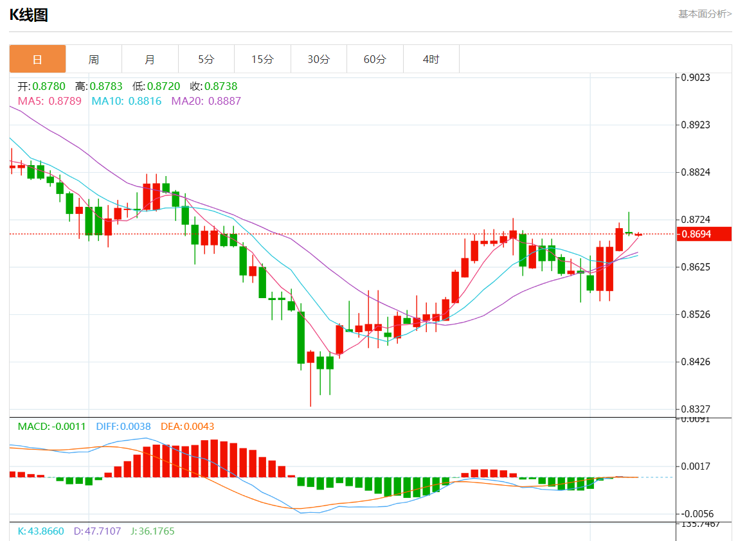Click the 0.9023 price axis label
756x541 pixels.
[x=696, y=78]
